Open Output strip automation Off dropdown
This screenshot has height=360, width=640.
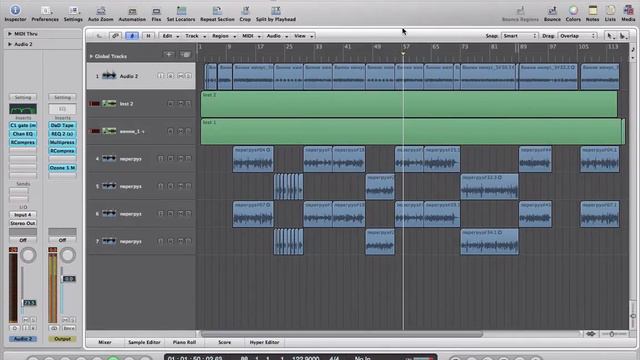click(62, 240)
